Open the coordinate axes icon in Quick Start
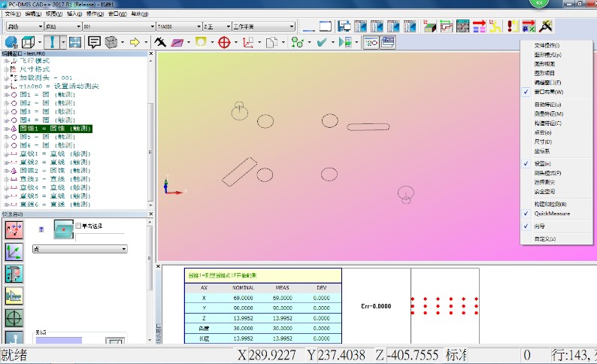This screenshot has width=597, height=364. tap(14, 251)
